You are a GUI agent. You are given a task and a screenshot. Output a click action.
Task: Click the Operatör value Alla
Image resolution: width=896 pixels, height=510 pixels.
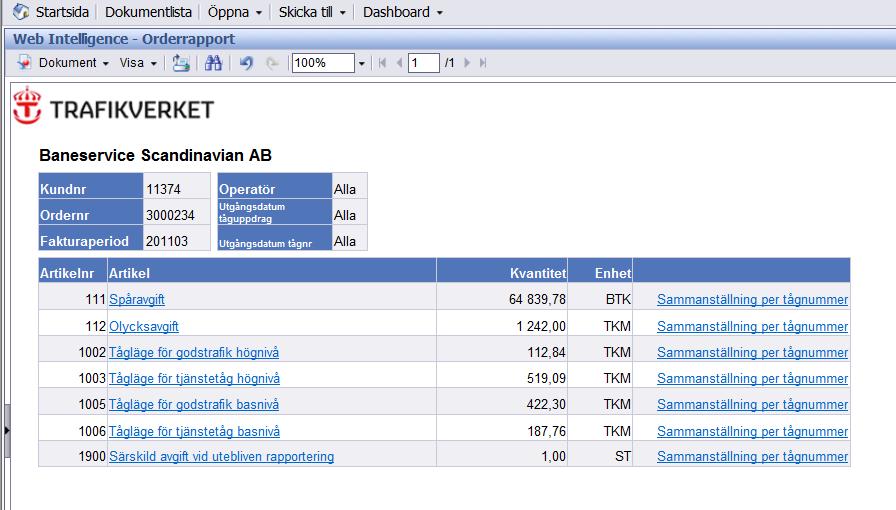coord(345,189)
